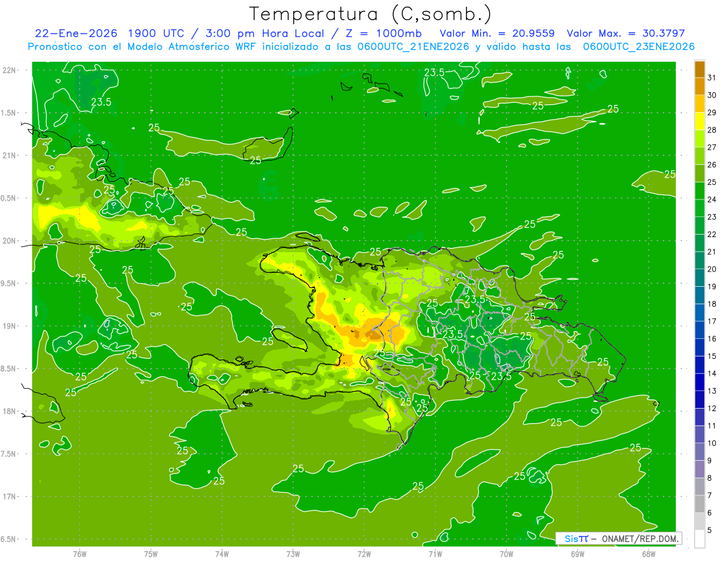Click the 20N latitude axis label
Viewport: 728px width, 562px height.
pos(10,241)
